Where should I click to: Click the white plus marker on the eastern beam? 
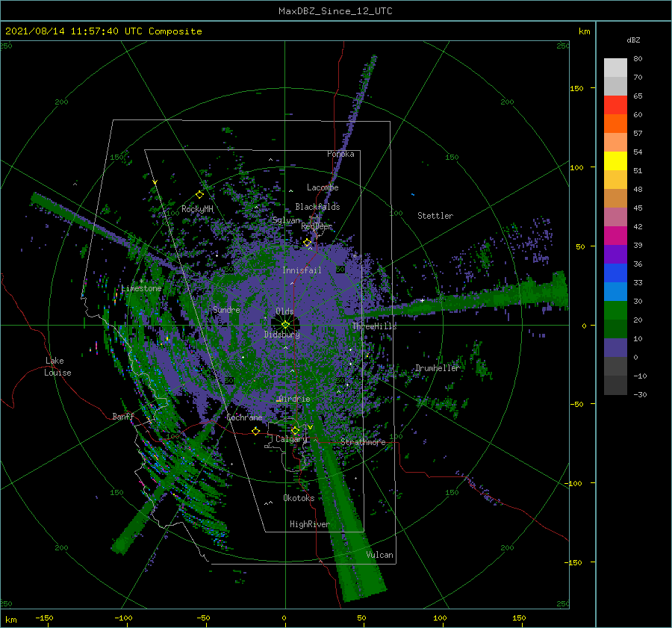[x=422, y=300]
